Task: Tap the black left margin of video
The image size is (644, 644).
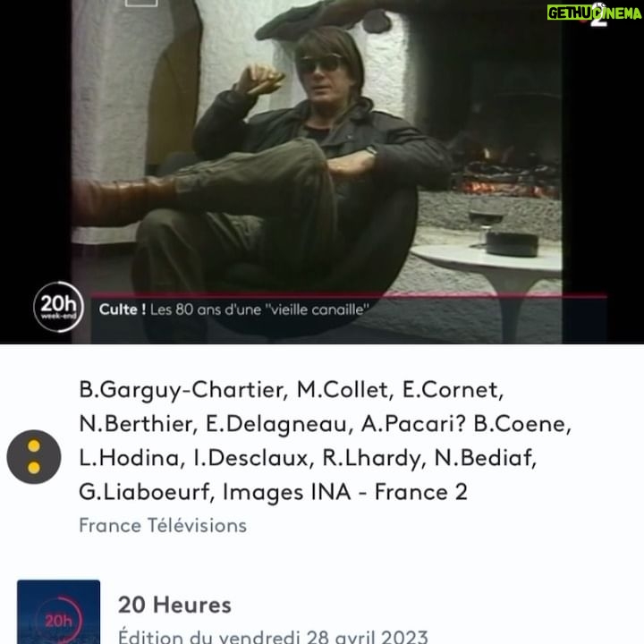Action: pos(35,140)
